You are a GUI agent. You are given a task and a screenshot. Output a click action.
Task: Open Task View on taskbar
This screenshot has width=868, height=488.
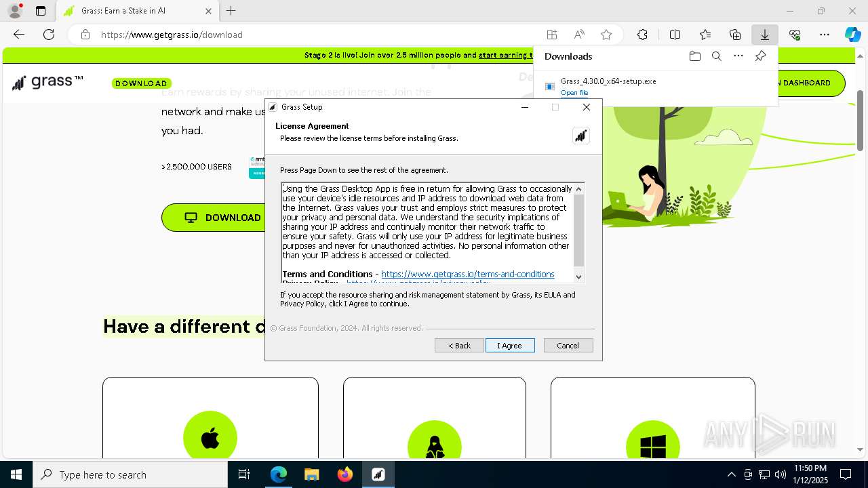[244, 474]
